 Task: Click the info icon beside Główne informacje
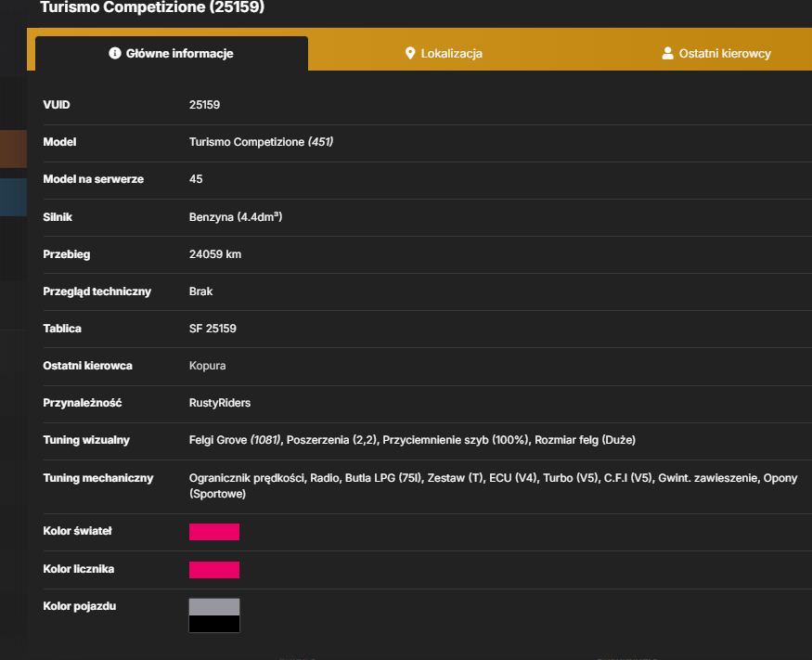pyautogui.click(x=115, y=53)
